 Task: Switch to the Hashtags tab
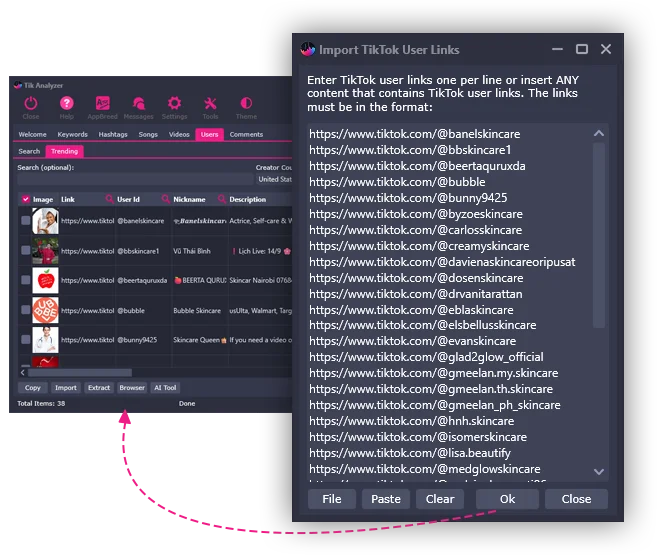click(x=113, y=134)
